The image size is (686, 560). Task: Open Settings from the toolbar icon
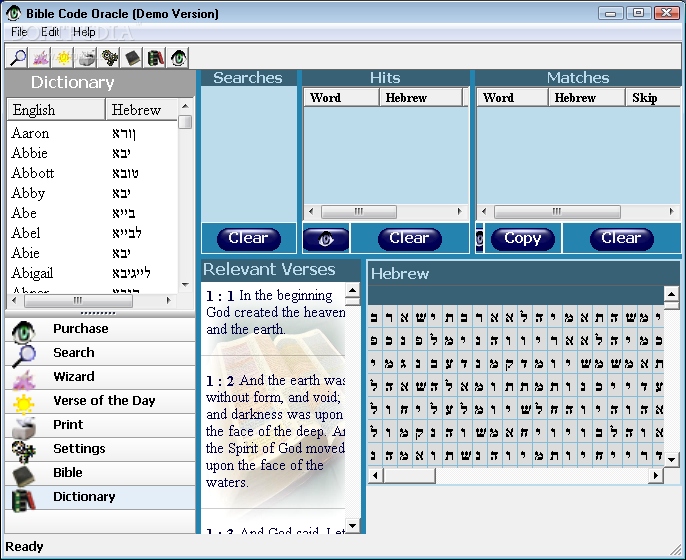109,58
